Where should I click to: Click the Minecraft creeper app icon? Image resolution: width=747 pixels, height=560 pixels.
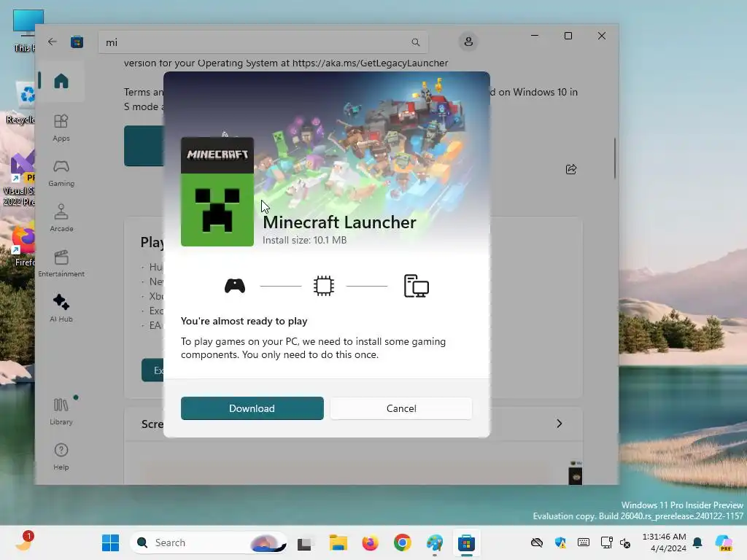[217, 192]
